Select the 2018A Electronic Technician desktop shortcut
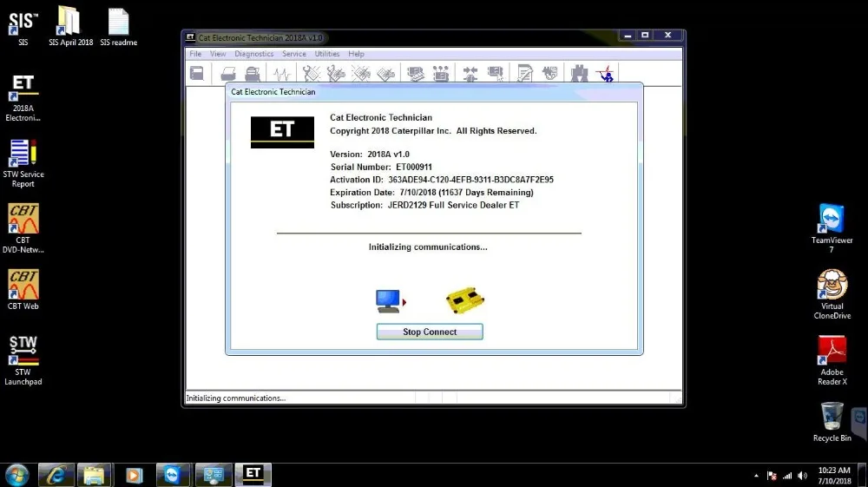 pyautogui.click(x=23, y=98)
